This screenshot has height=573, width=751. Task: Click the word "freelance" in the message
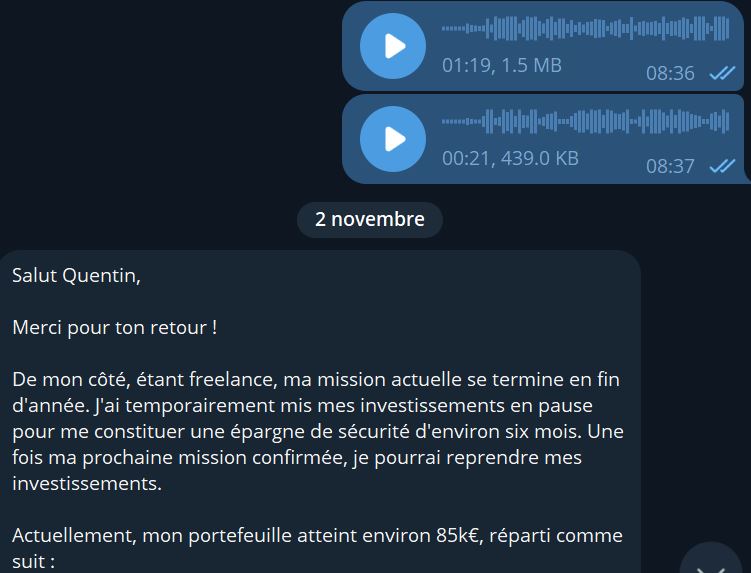click(x=233, y=379)
